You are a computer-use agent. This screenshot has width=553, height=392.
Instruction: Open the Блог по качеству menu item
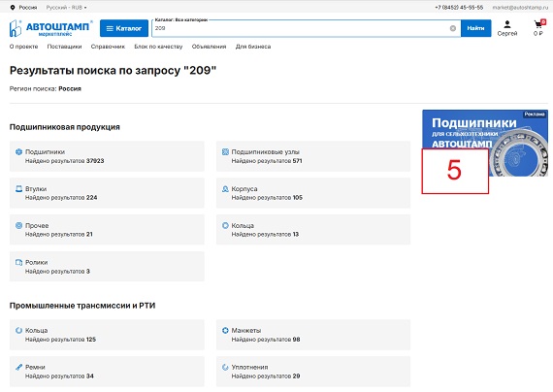point(158,47)
